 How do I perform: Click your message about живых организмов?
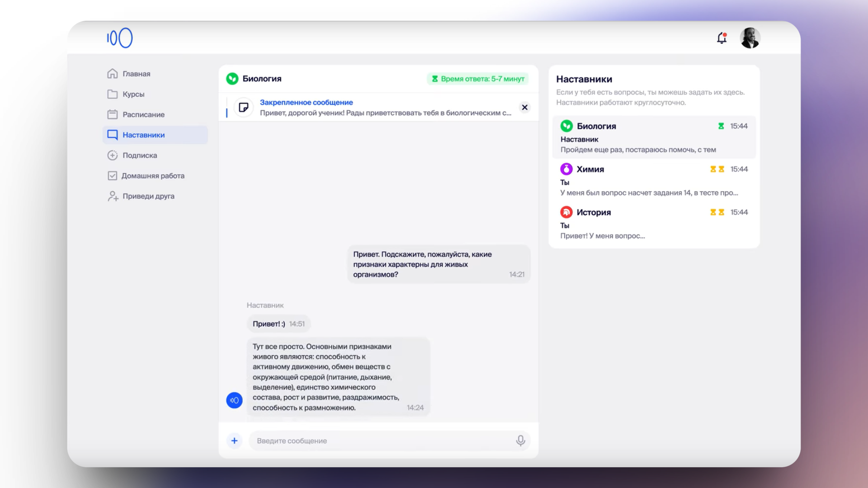coord(439,264)
